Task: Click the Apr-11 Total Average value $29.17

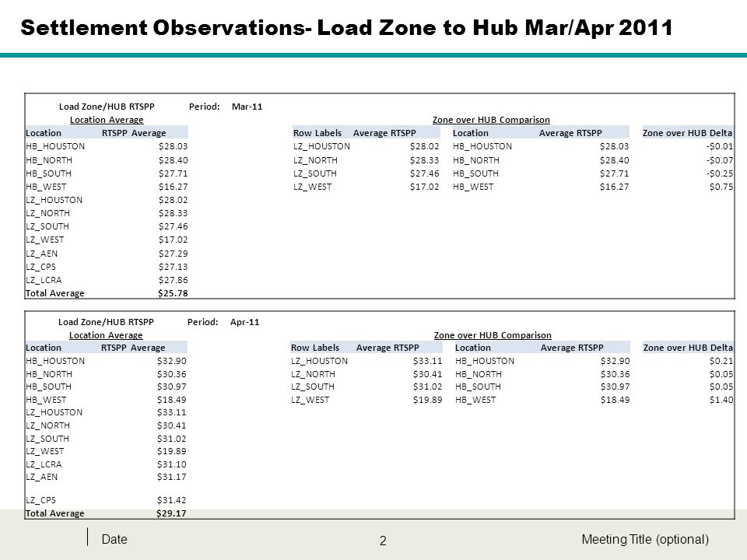Action: [x=171, y=513]
